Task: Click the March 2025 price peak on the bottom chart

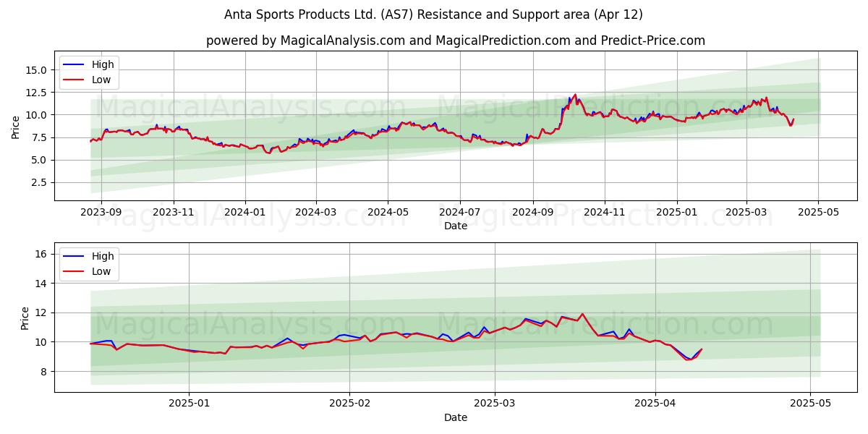Action: 582,314
